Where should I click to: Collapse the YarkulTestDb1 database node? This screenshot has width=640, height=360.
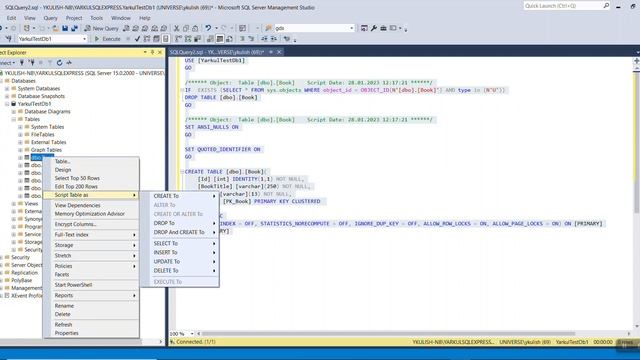point(7,104)
